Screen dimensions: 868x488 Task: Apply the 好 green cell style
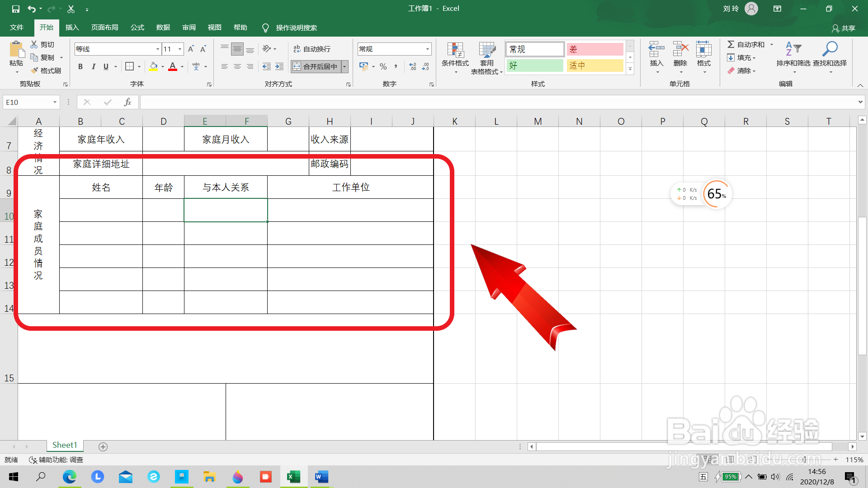click(x=534, y=66)
